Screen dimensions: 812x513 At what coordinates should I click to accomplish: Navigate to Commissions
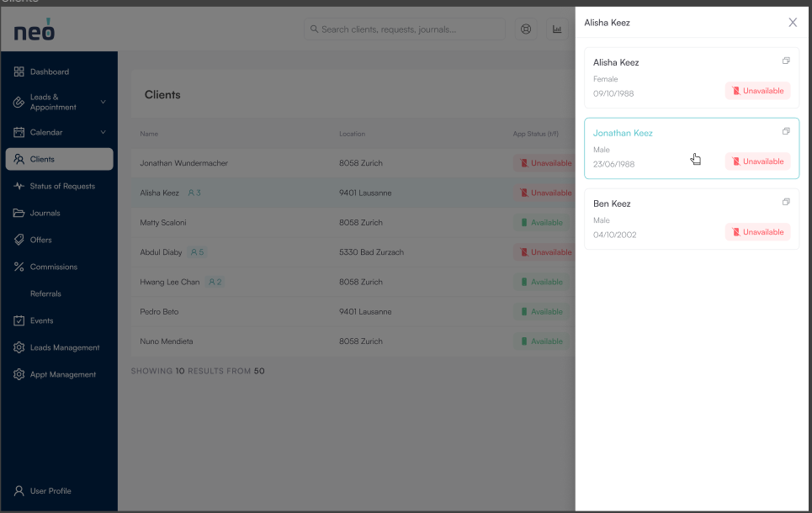53,267
